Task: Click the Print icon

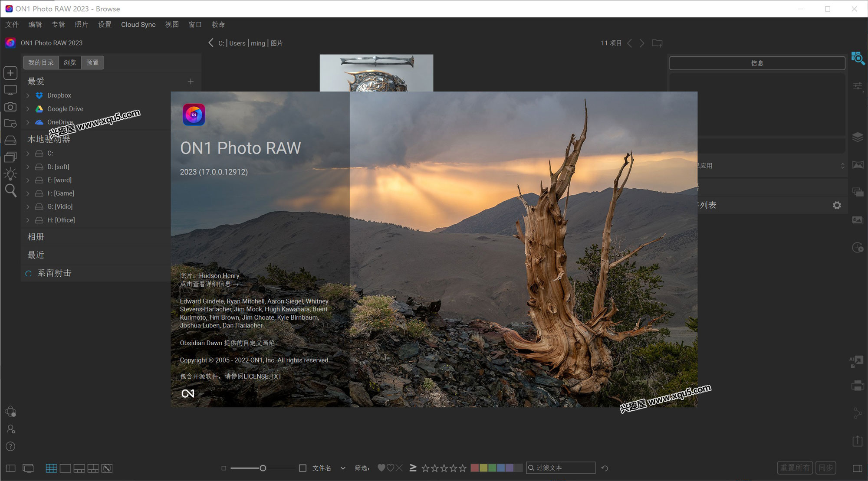Action: [858, 385]
